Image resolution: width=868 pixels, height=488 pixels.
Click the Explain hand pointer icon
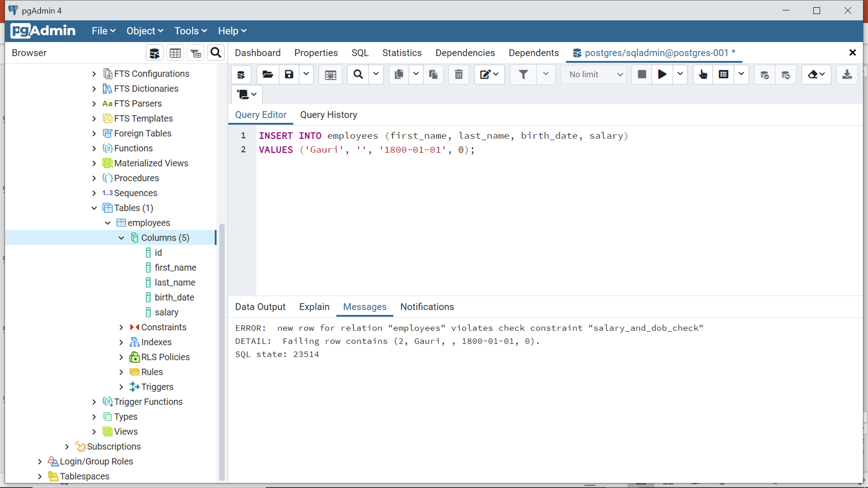coord(703,75)
